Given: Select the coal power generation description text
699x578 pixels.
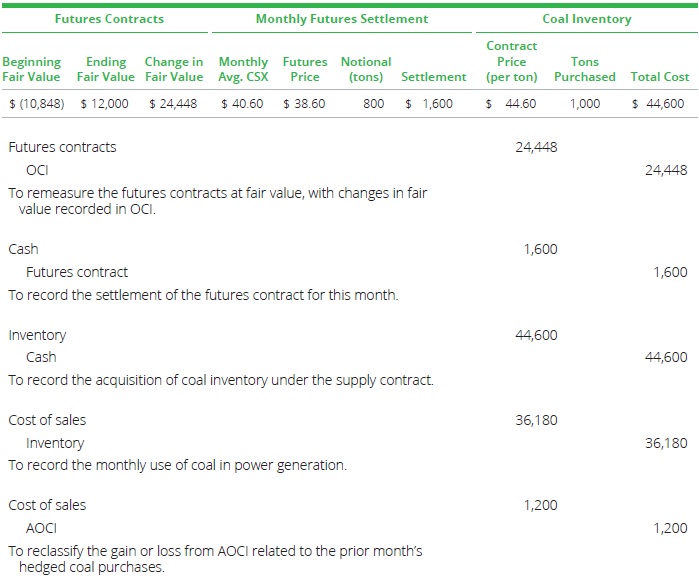Looking at the screenshot, I should [178, 465].
